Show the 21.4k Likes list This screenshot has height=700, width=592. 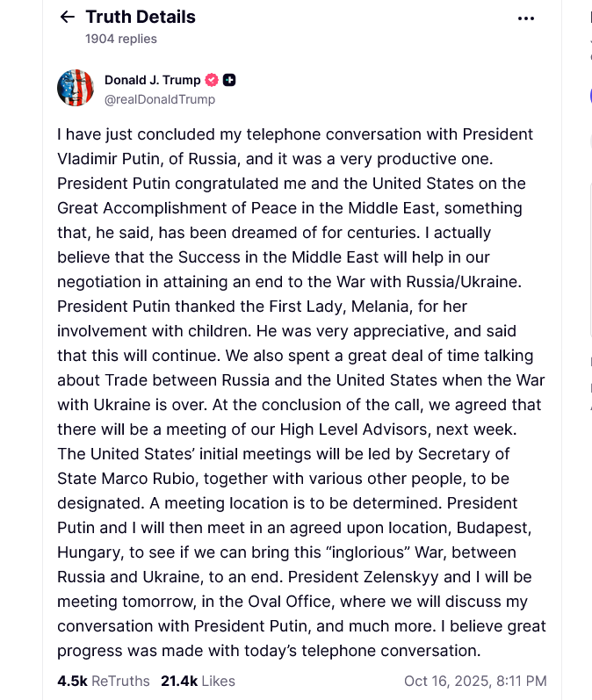click(x=198, y=681)
